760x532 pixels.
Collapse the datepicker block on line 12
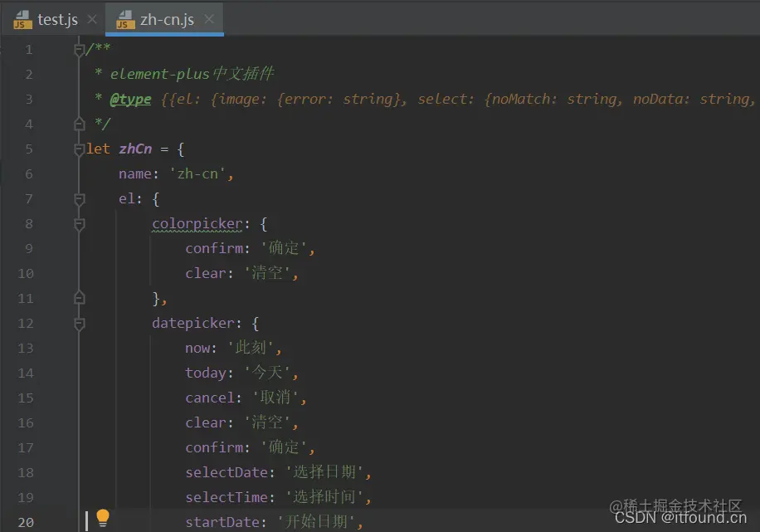tap(80, 324)
